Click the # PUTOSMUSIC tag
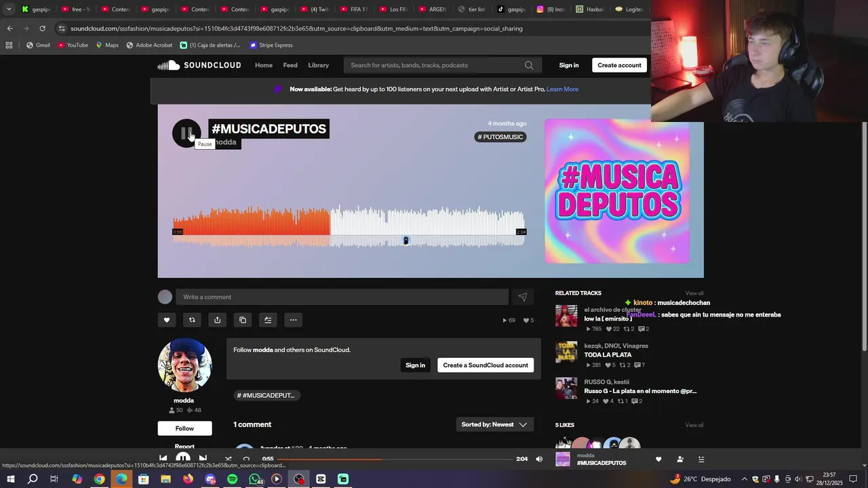868x488 pixels. [x=500, y=137]
